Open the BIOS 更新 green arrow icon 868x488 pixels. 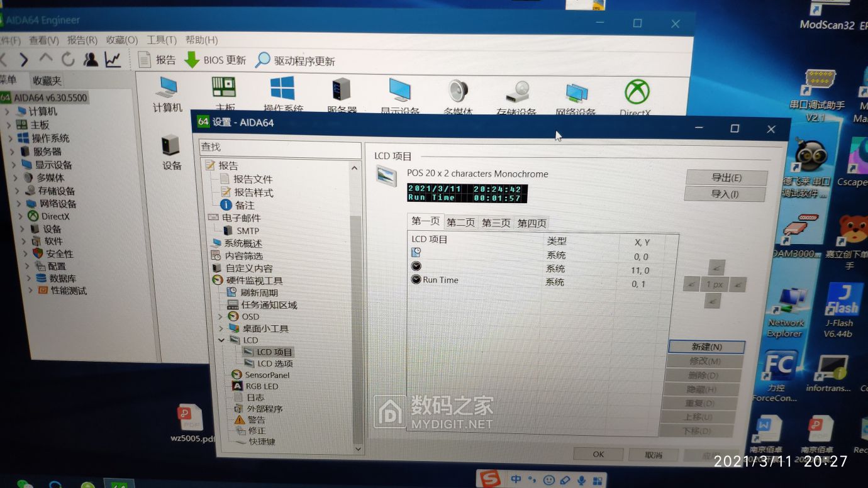pyautogui.click(x=192, y=60)
